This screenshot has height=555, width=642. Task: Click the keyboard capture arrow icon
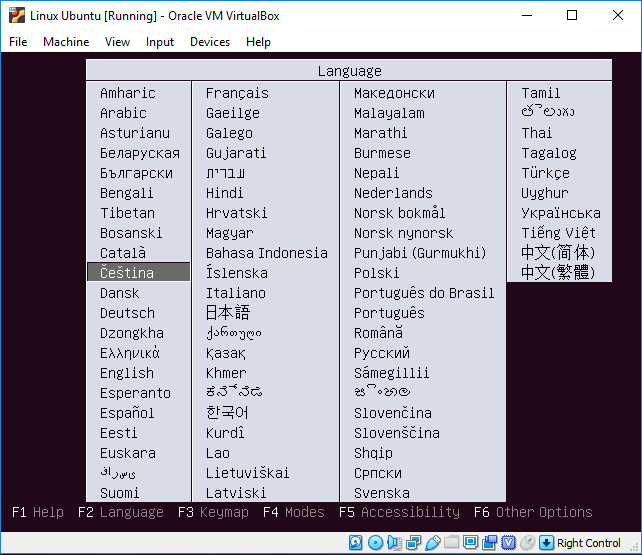click(x=546, y=543)
